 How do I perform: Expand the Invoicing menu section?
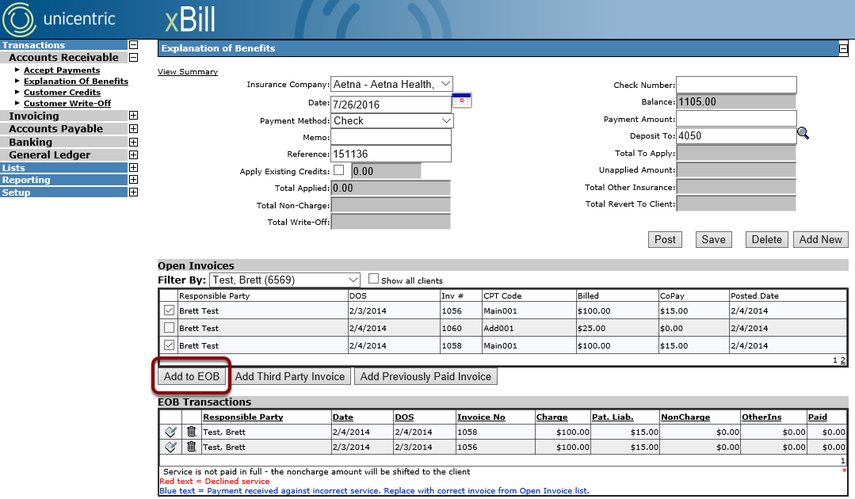click(x=133, y=116)
